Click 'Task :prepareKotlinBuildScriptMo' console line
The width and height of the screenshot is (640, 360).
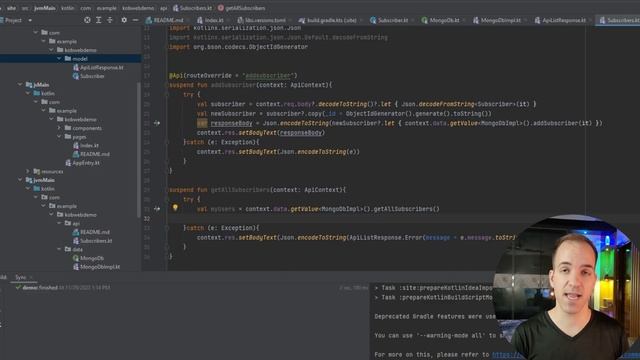pyautogui.click(x=433, y=298)
